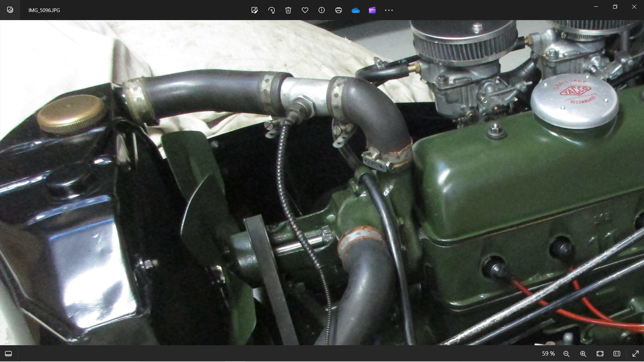Expand the See more options menu
644x362 pixels.
(x=389, y=10)
